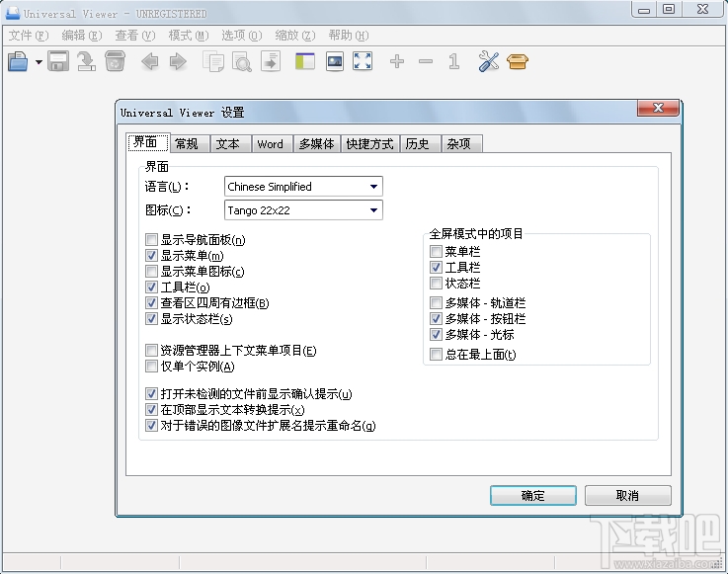
Task: Click the Delete (recycle bin) toolbar icon
Action: [x=115, y=61]
